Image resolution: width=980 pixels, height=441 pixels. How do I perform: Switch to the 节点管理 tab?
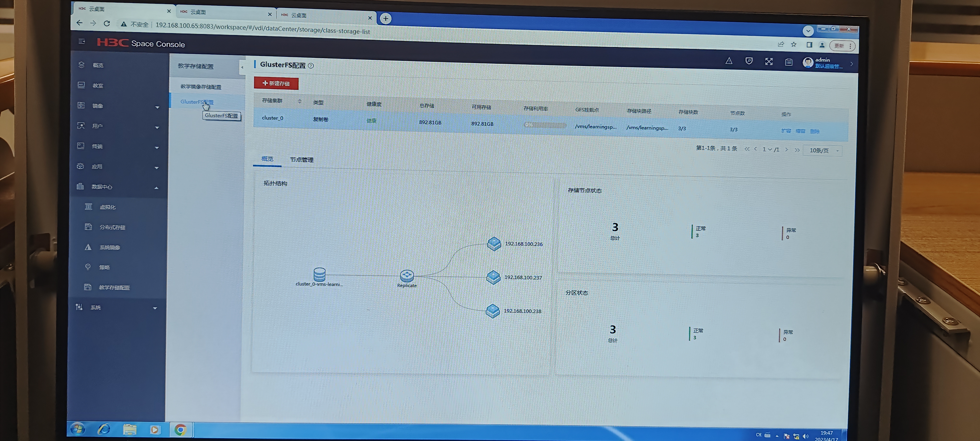click(x=301, y=160)
